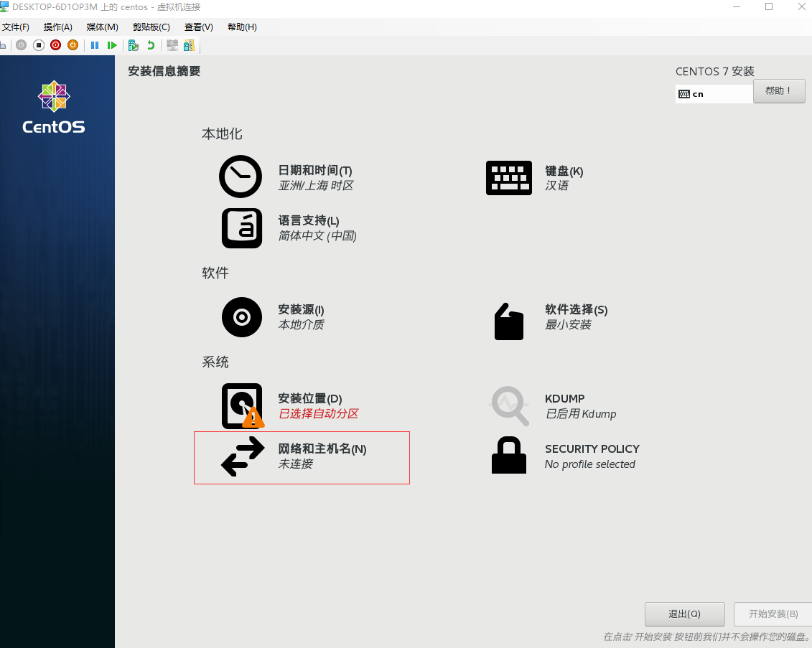Open the 操作(A) menu
The height and width of the screenshot is (648, 812).
58,27
